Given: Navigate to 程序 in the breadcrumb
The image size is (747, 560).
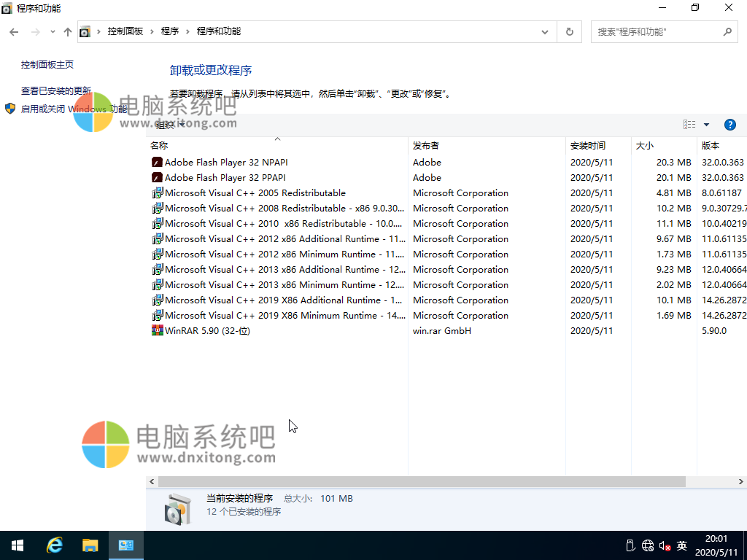Looking at the screenshot, I should coord(171,31).
